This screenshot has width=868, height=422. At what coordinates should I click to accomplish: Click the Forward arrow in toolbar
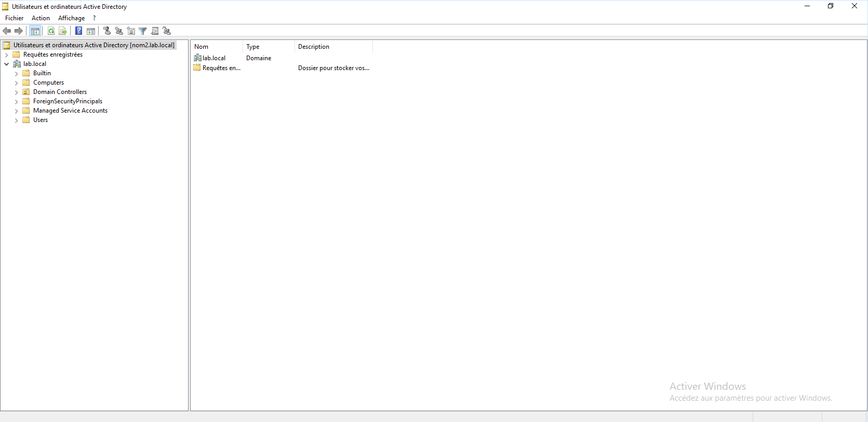[x=19, y=31]
